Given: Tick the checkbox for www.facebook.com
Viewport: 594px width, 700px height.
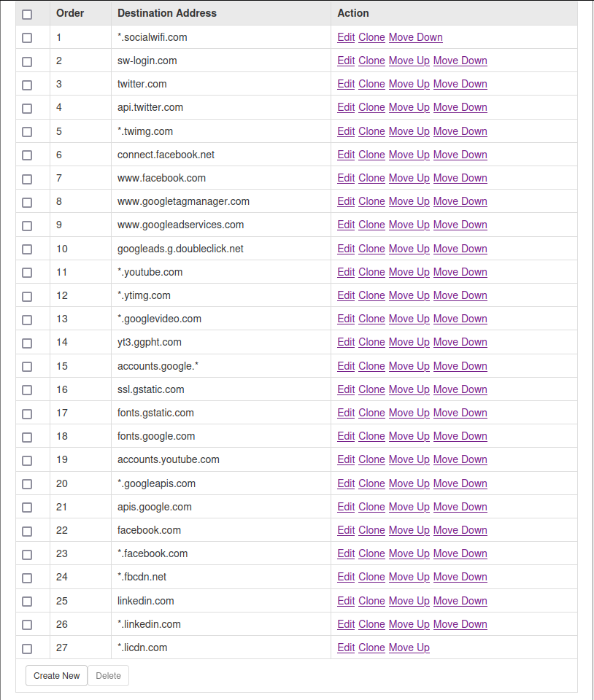Looking at the screenshot, I should 27,179.
